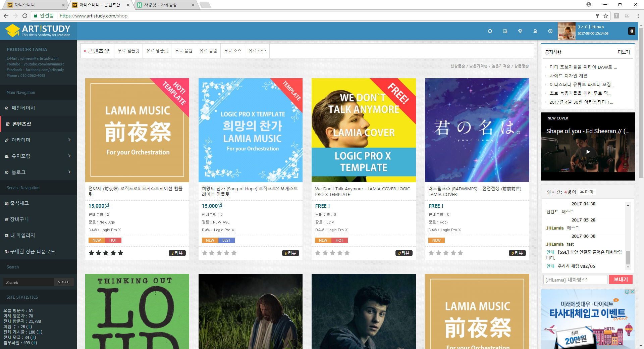Screen dimensions: 644x349
Task: Expand the 유저포럼 sidebar submenu
Action: [x=69, y=156]
